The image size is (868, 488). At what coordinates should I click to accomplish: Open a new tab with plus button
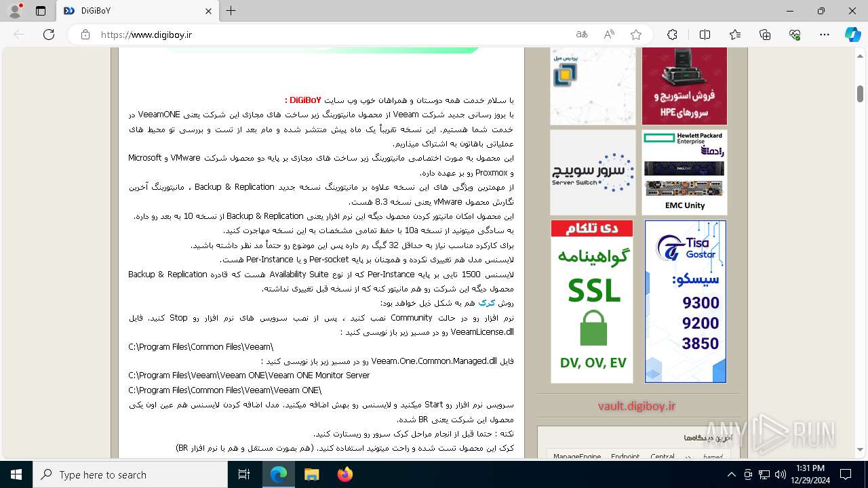(x=231, y=11)
